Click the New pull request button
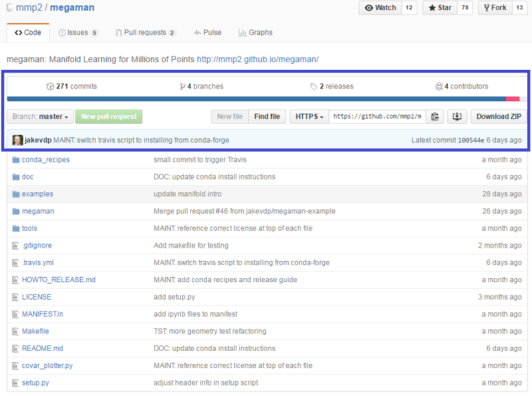 pyautogui.click(x=108, y=116)
